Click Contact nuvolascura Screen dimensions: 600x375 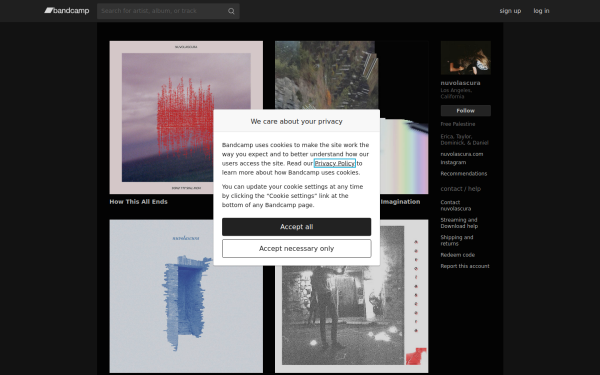[456, 205]
